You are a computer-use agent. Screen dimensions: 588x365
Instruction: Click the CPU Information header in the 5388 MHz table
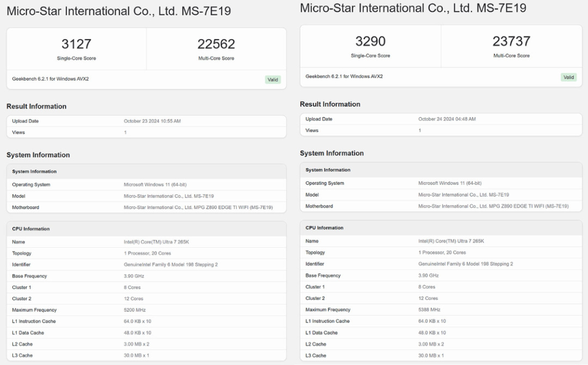tap(324, 228)
